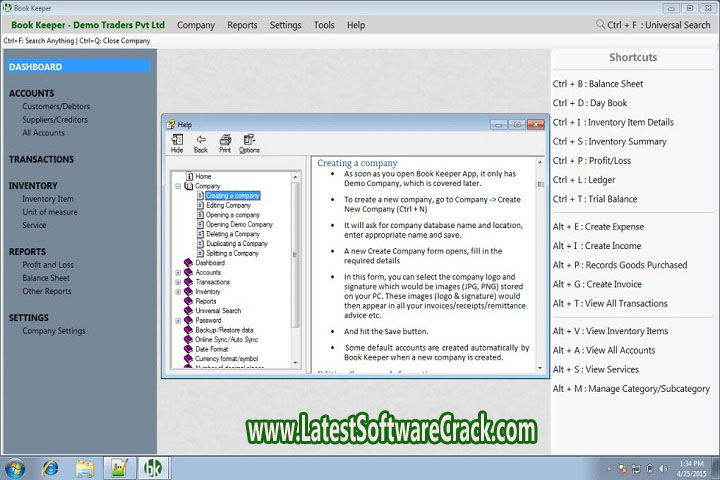The image size is (720, 480).
Task: Open the File Explorer folder on taskbar
Action: (x=85, y=467)
